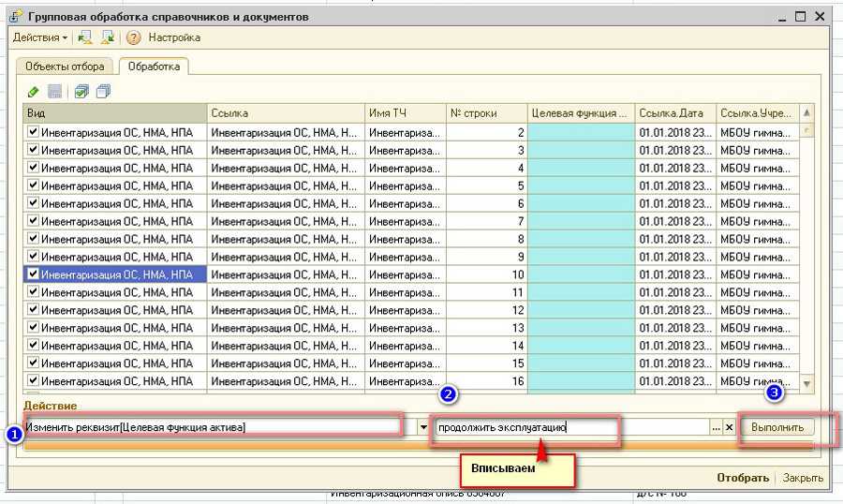Click the Целевая функция cyan cell in row 9
The height and width of the screenshot is (504, 843).
[x=581, y=257]
